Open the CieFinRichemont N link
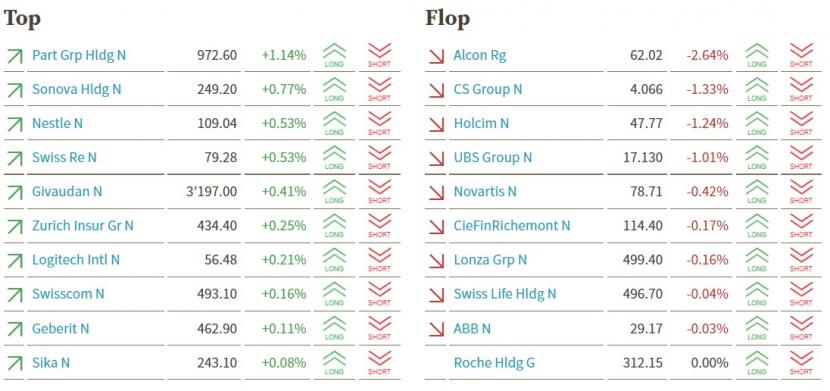 coord(512,225)
